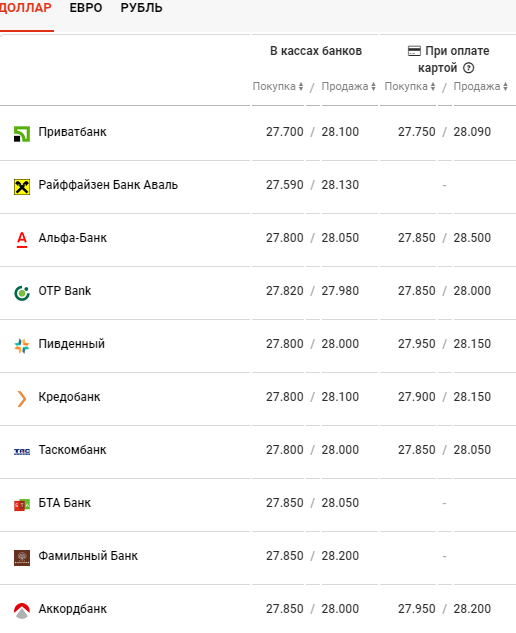Viewport: 516px width, 633px height.
Task: Open the Райффайзен Банк Аваль link
Action: 108,185
